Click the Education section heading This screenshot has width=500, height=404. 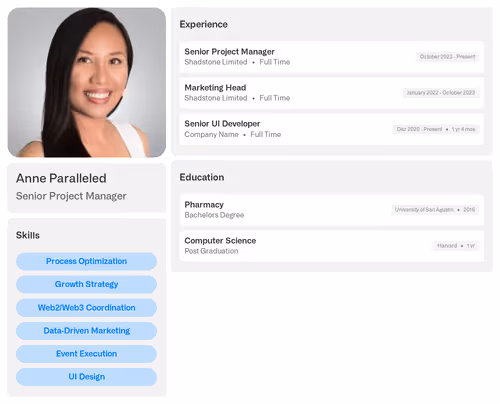coord(202,177)
